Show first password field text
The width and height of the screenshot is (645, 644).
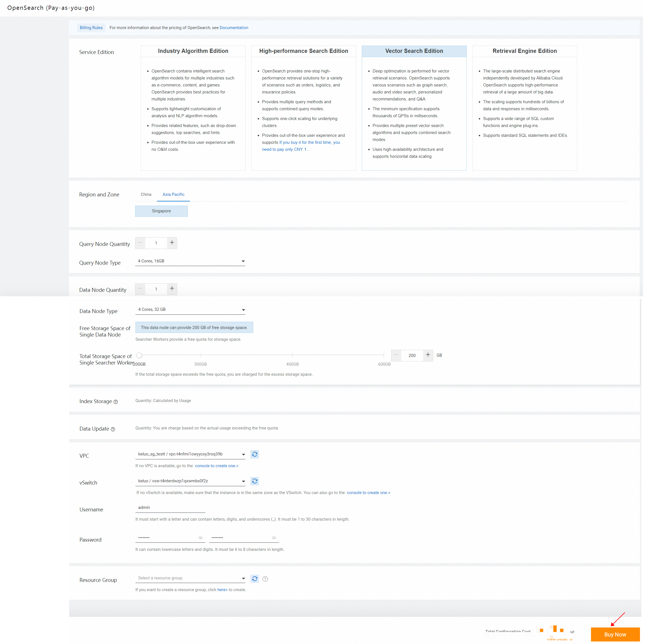200,538
